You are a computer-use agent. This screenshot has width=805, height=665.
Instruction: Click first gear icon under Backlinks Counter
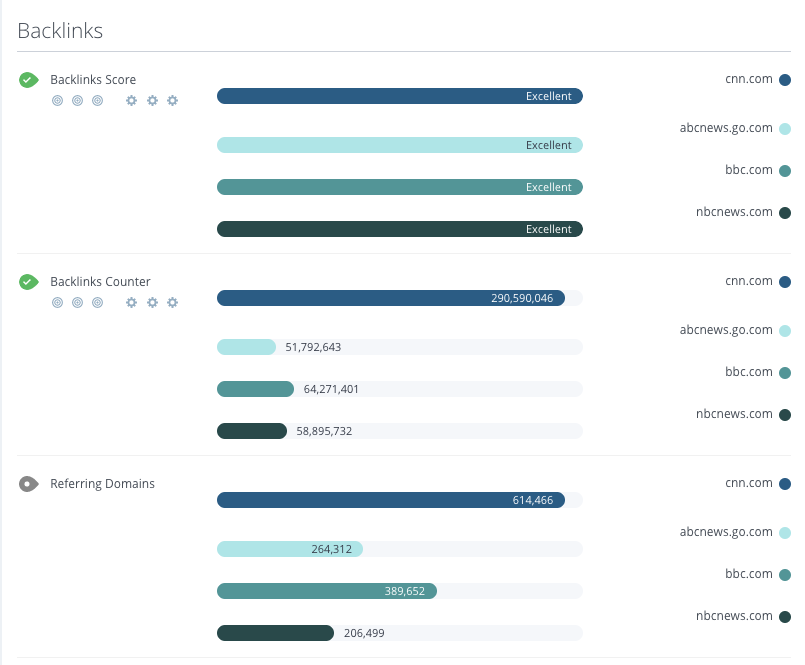131,303
